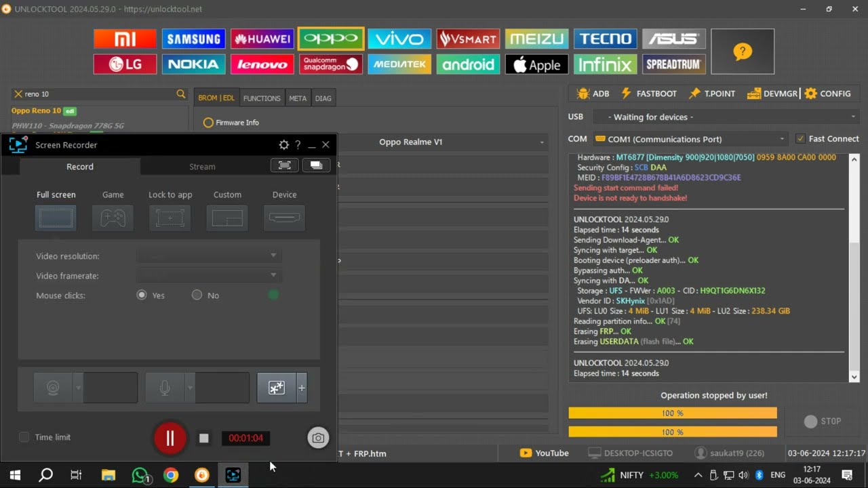Screen dimensions: 868x488
Task: Expand the microphone options arrow
Action: (190, 388)
